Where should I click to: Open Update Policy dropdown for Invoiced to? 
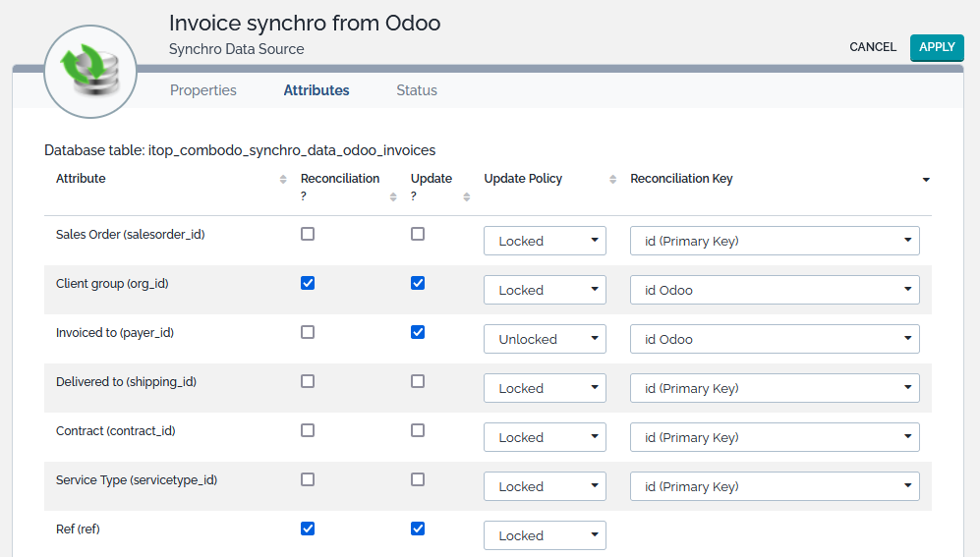coord(545,339)
